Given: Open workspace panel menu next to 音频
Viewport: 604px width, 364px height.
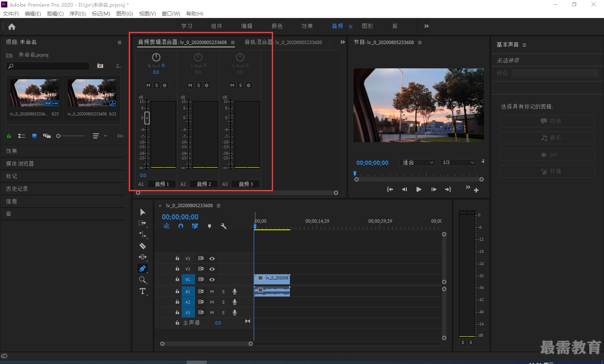Looking at the screenshot, I should [x=351, y=26].
